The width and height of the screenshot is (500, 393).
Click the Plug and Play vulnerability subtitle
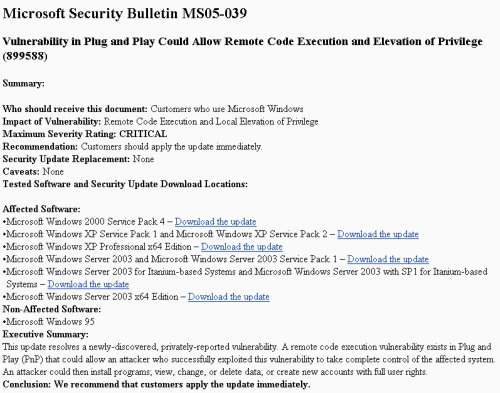(243, 48)
